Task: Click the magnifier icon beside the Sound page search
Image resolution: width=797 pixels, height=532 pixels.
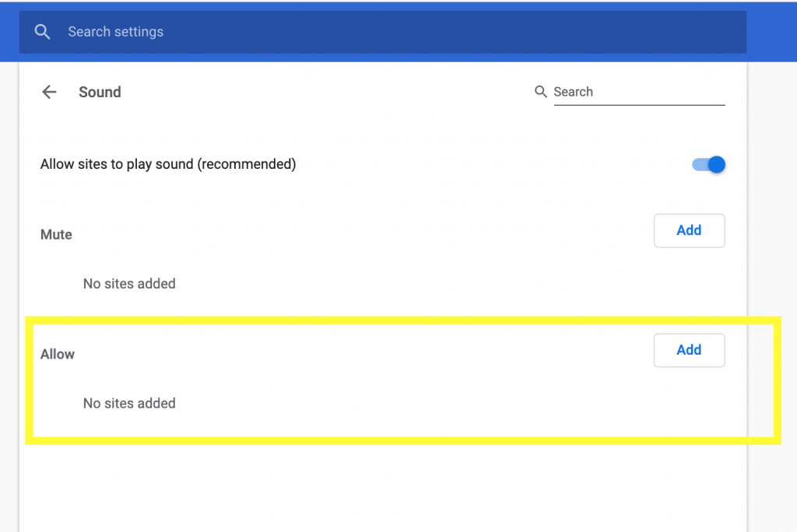Action: coord(540,92)
